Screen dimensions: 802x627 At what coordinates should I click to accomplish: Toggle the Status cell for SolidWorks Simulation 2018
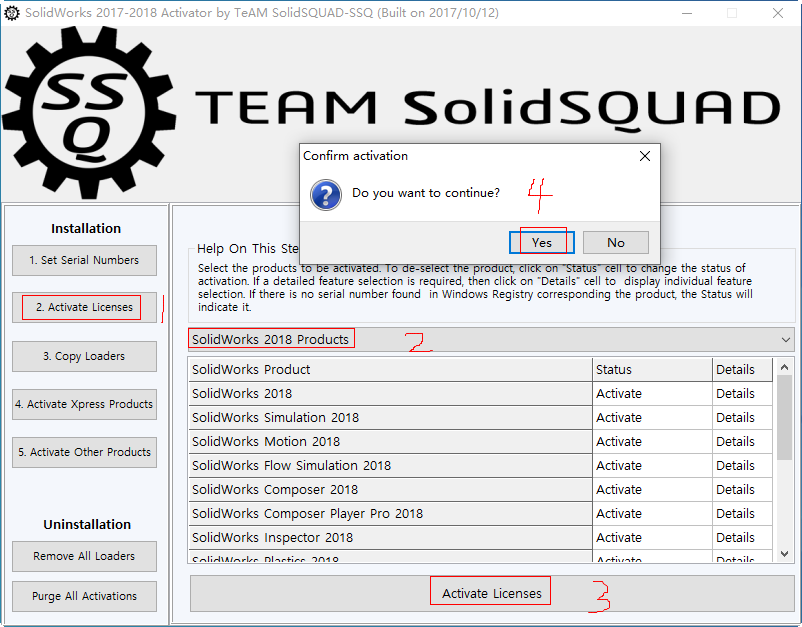pos(652,418)
